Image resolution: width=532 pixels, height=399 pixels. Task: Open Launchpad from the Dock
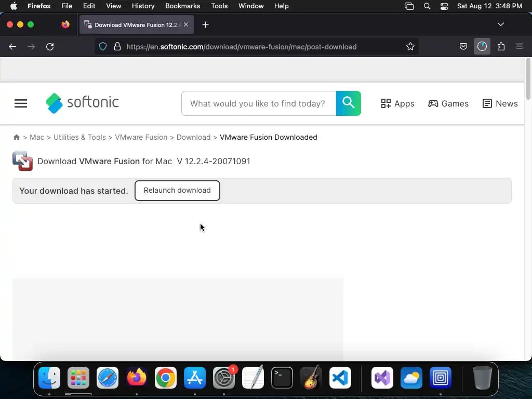click(78, 378)
